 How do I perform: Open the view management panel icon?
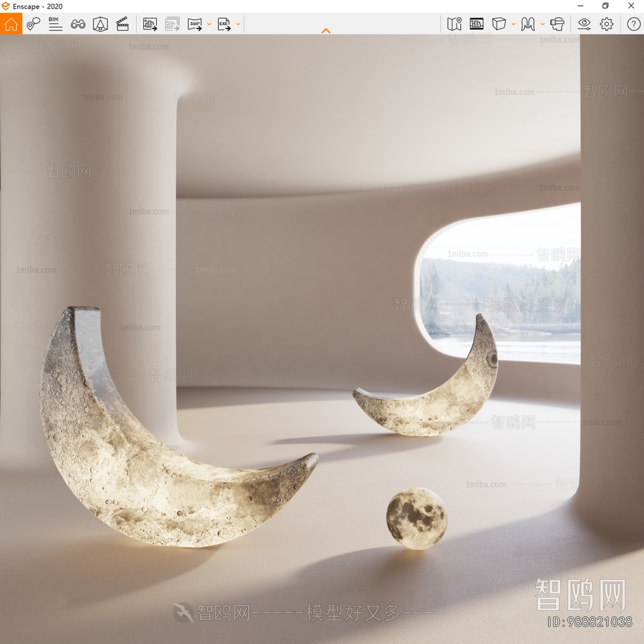tap(477, 24)
